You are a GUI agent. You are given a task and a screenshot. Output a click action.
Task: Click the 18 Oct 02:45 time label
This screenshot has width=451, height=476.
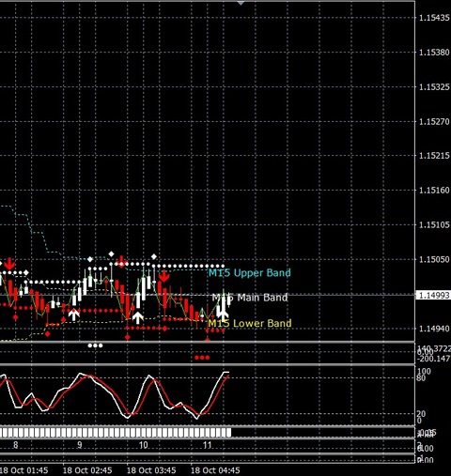click(87, 470)
